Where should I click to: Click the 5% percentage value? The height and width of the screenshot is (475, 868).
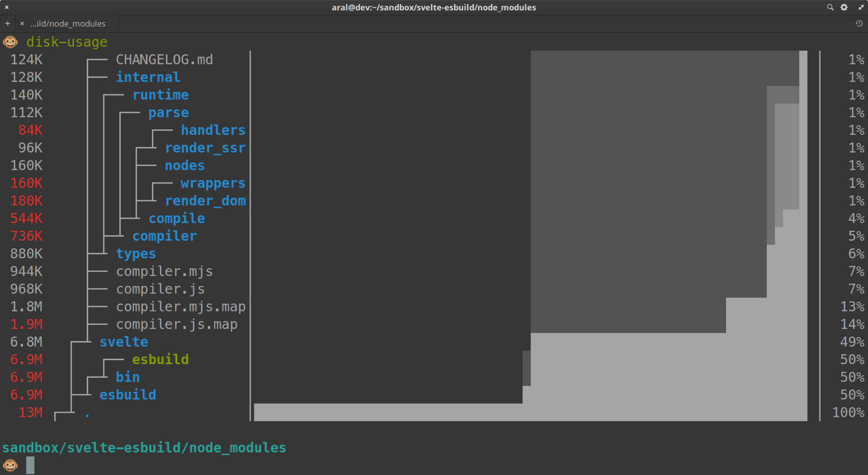[x=856, y=236]
